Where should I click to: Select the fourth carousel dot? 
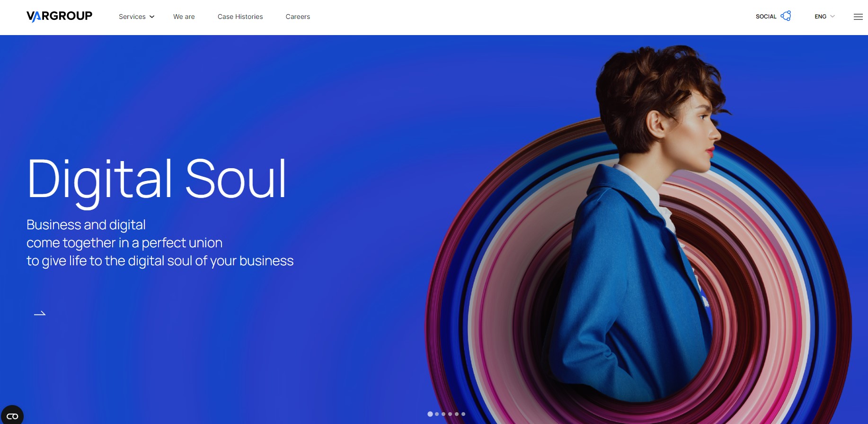pyautogui.click(x=450, y=414)
